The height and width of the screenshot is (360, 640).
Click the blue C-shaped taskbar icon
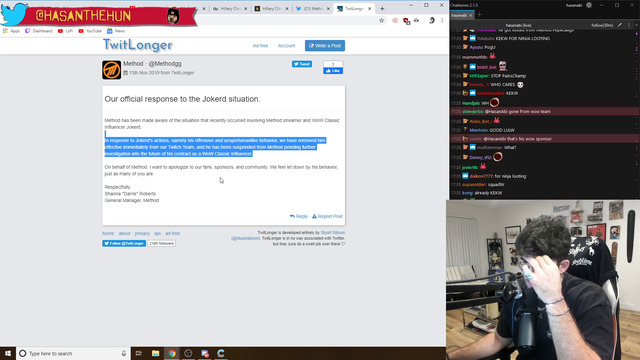[x=221, y=353]
